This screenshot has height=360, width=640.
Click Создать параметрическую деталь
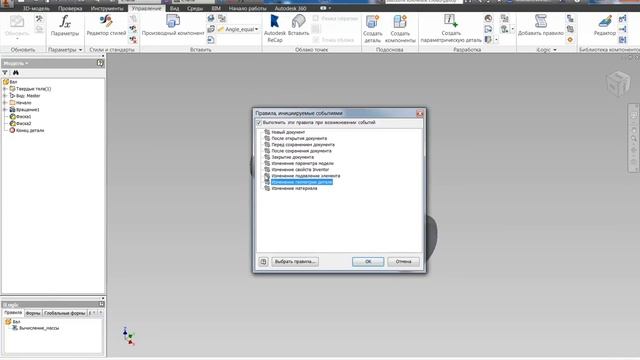(451, 28)
